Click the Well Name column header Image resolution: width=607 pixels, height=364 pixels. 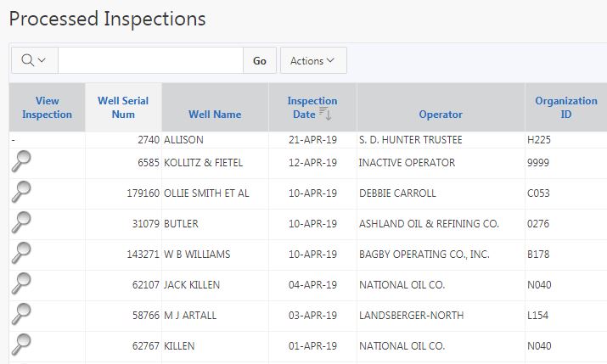point(215,115)
